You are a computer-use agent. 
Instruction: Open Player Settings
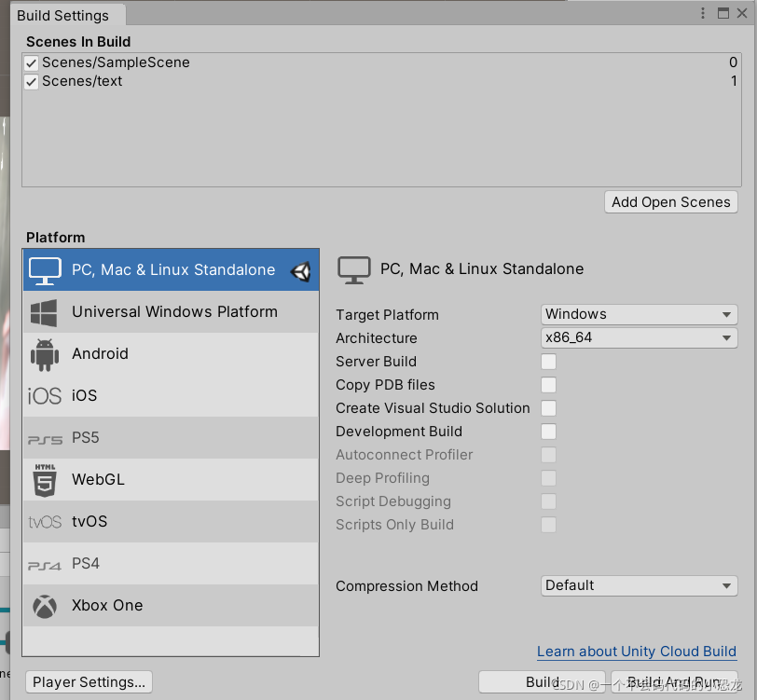coord(89,681)
